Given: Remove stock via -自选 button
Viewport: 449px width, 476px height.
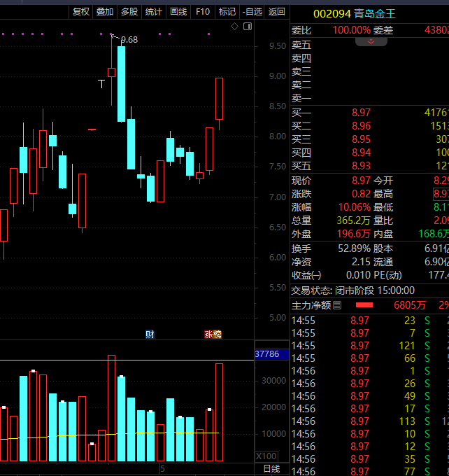Looking at the screenshot, I should (252, 12).
